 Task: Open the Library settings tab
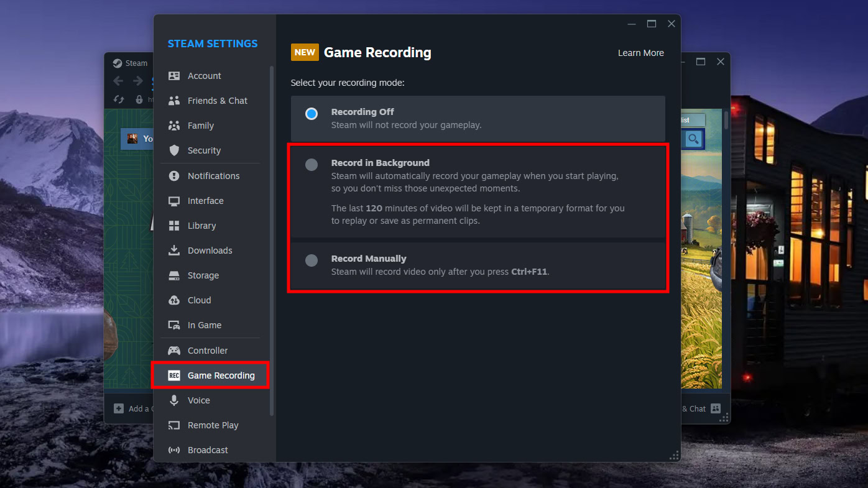(201, 226)
